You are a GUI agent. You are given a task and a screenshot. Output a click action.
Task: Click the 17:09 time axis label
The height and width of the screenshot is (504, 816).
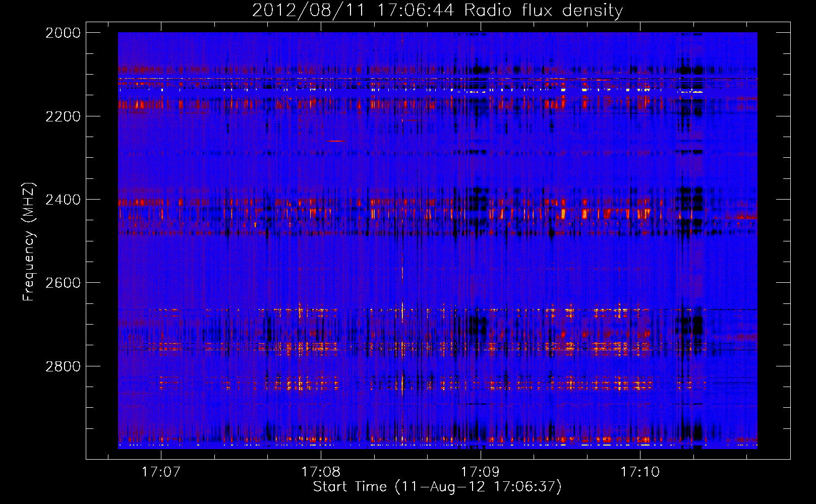(x=480, y=472)
